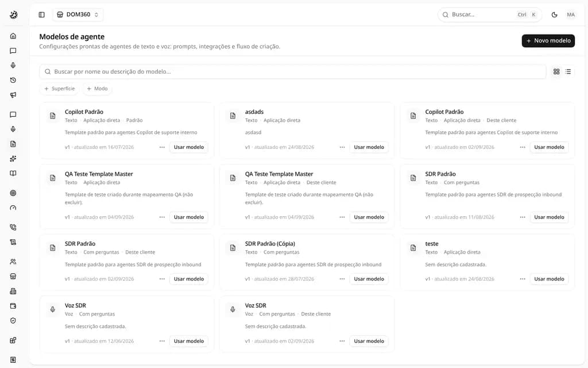588x368 pixels.
Task: Click the chat bubble icon just below home
Action: click(x=13, y=51)
